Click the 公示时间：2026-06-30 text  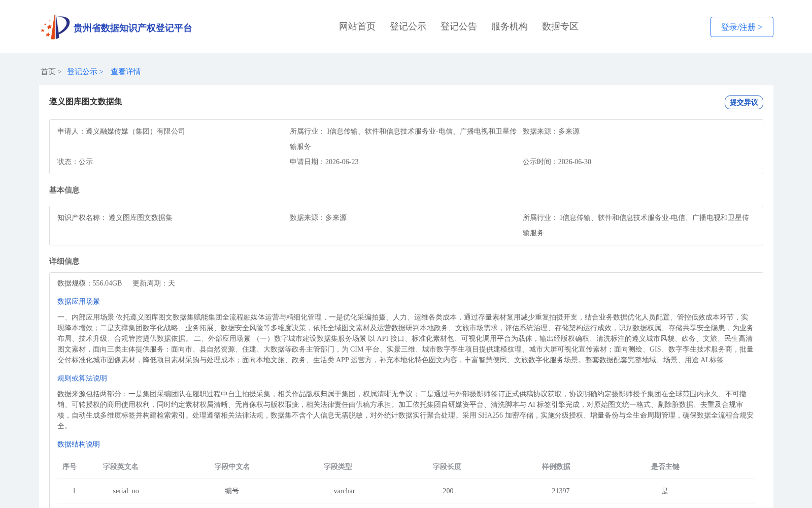557,162
